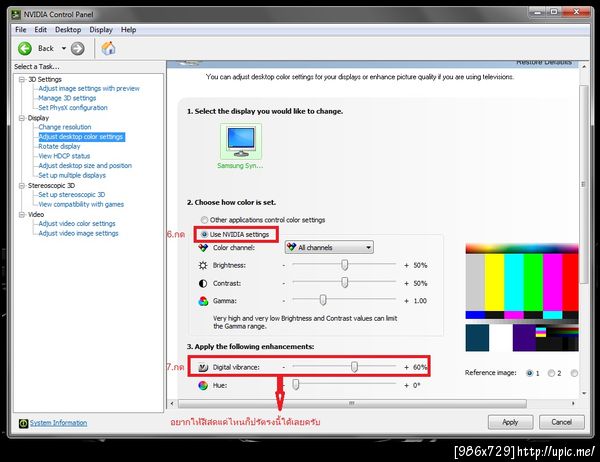
Task: Open the Edit menu
Action: [41, 30]
